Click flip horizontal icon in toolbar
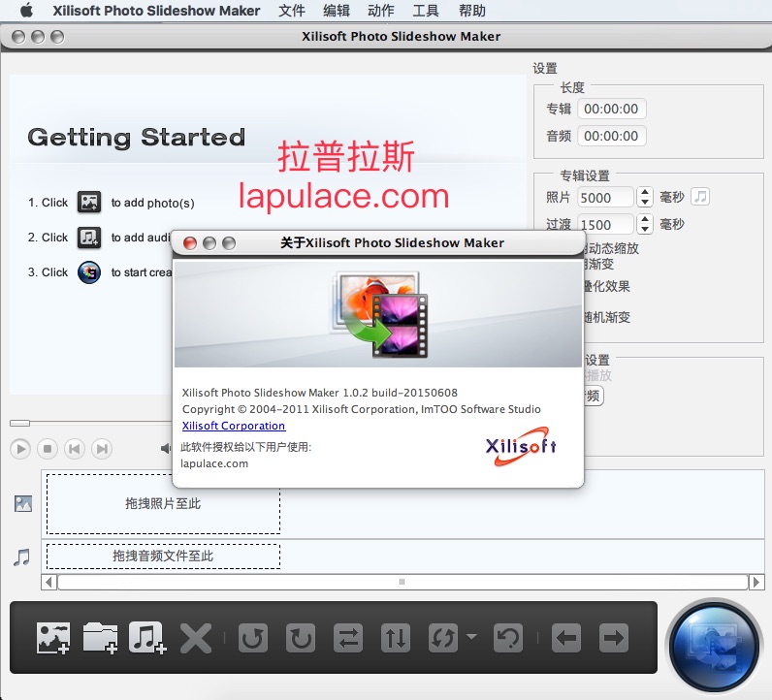This screenshot has width=772, height=700. [x=348, y=638]
